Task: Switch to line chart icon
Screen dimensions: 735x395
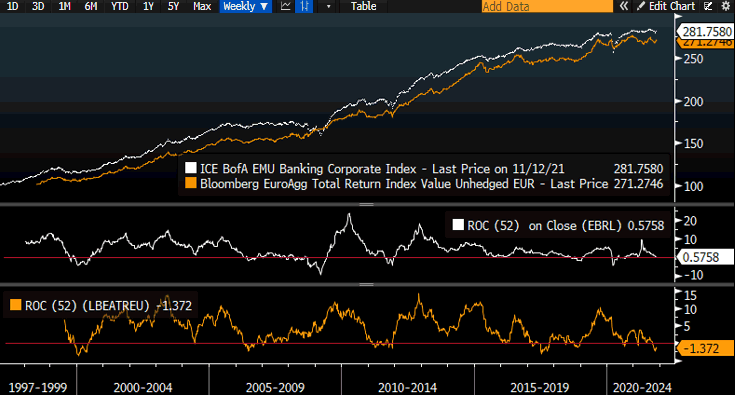Action: point(285,6)
